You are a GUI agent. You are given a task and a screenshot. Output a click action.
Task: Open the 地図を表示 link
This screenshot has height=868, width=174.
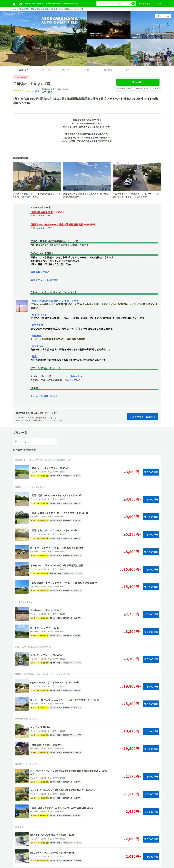47,92
